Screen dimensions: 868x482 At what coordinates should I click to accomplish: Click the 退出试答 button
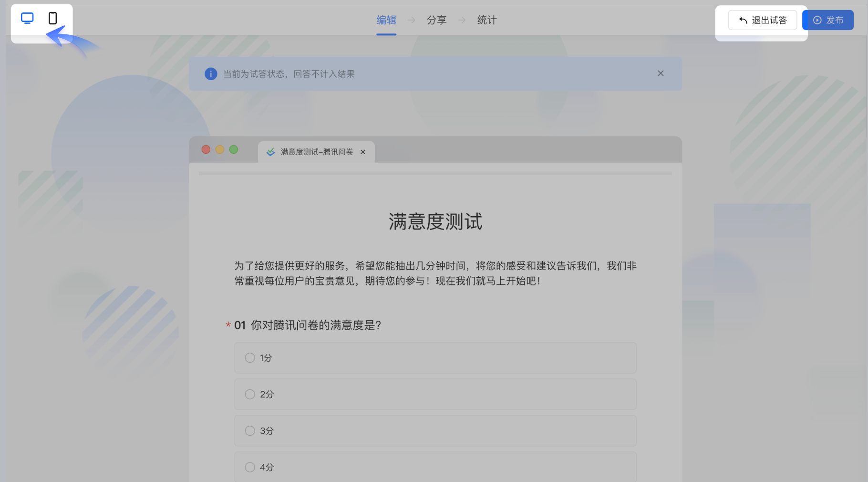pos(762,20)
